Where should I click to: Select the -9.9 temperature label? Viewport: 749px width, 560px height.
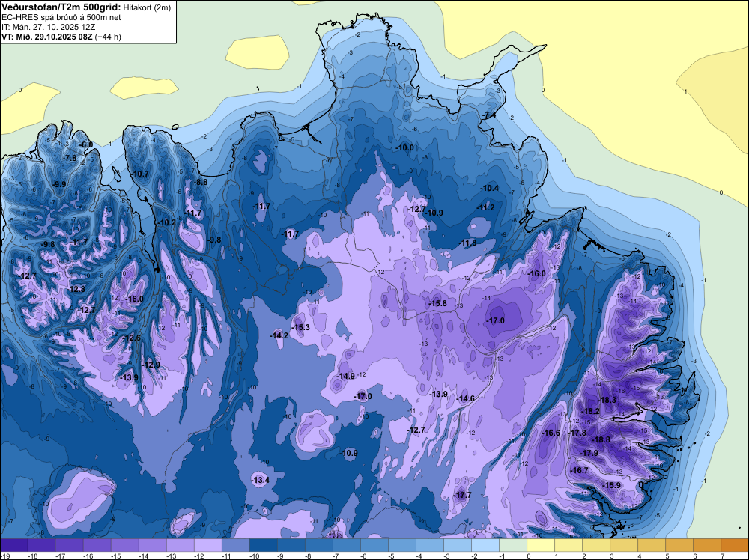[59, 184]
